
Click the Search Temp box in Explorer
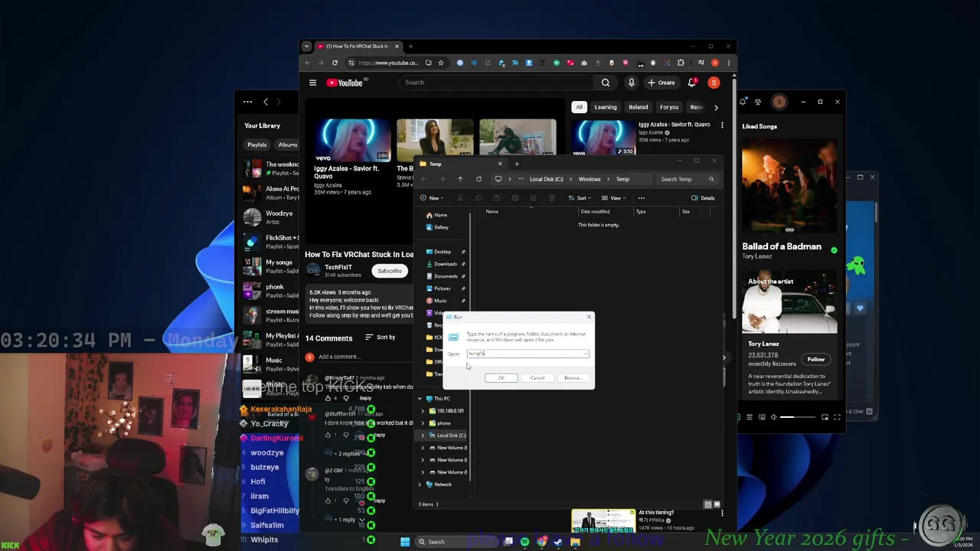coord(687,179)
